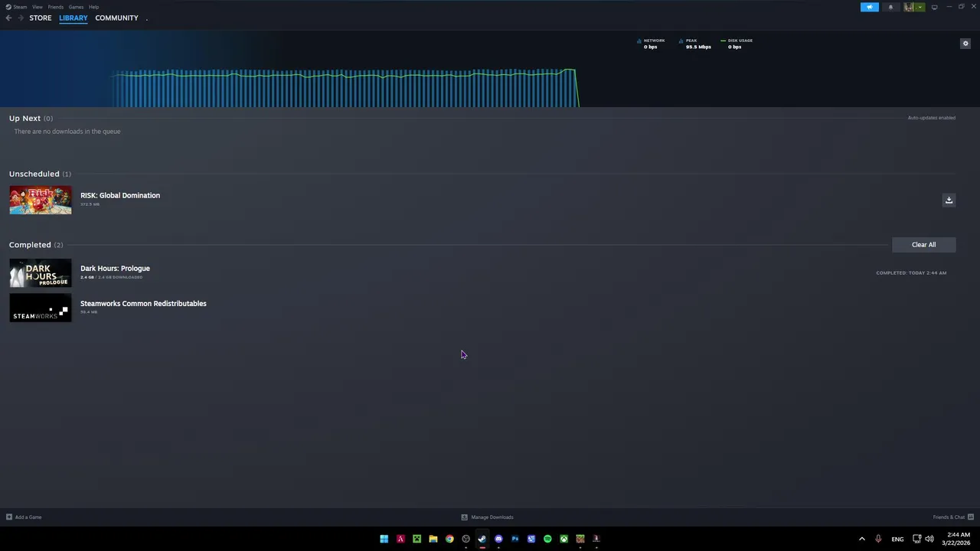The width and height of the screenshot is (980, 551).
Task: Click the Dark Hours Prologue thumbnail
Action: [x=41, y=273]
